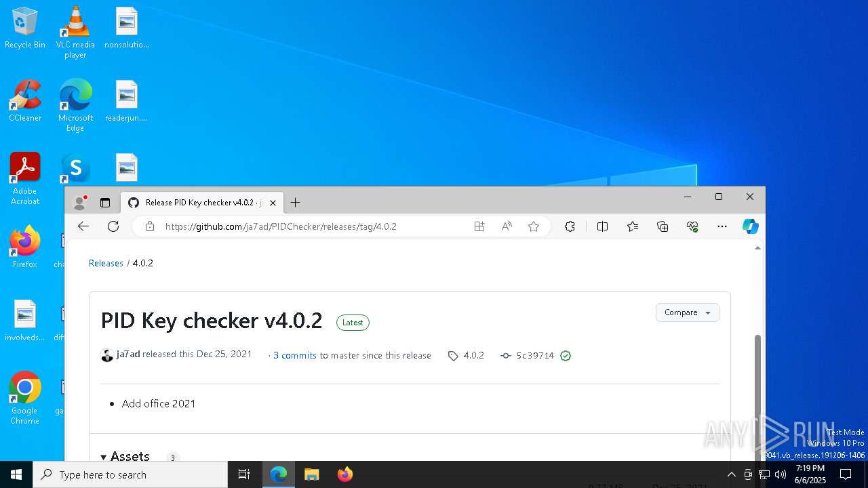Click the green verified check status icon

tap(566, 355)
